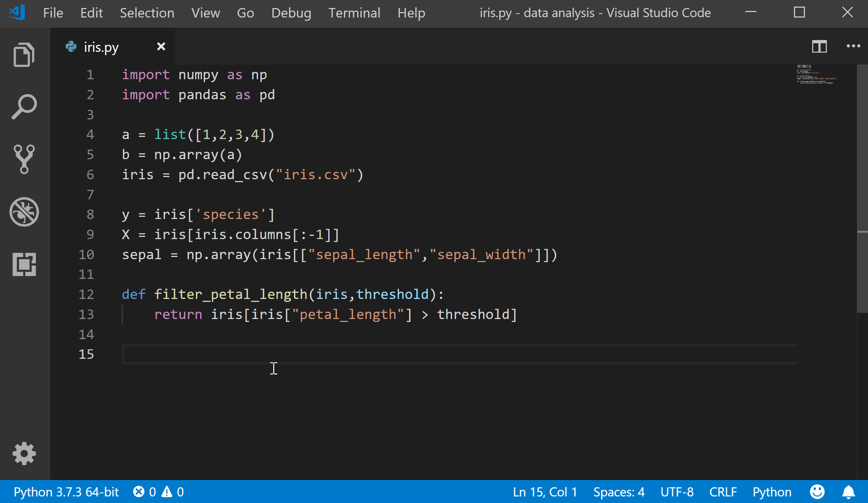The height and width of the screenshot is (503, 868).
Task: Click the Split Editor Right icon
Action: [819, 47]
